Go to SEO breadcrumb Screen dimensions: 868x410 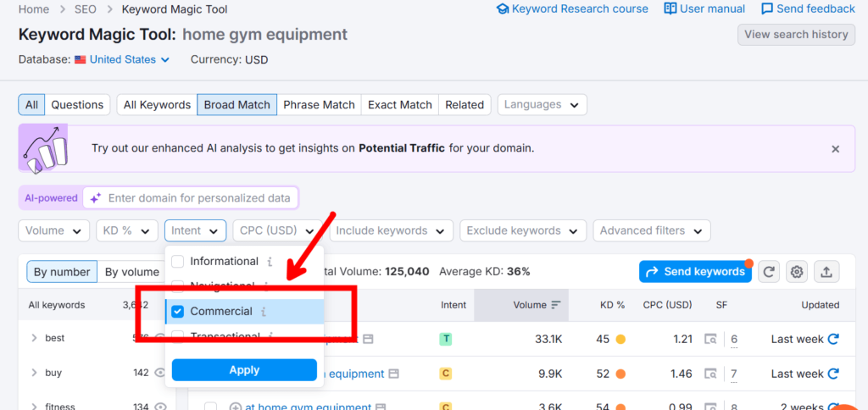pyautogui.click(x=86, y=9)
